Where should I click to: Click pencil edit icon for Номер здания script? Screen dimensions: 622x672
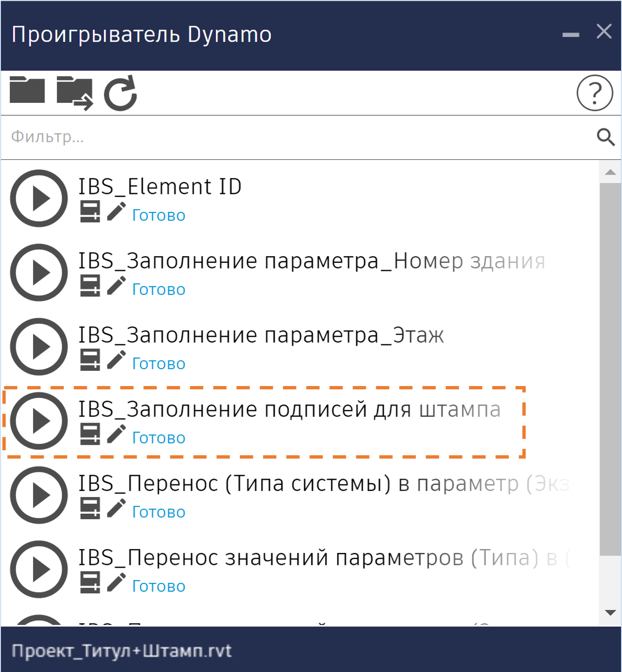click(116, 285)
